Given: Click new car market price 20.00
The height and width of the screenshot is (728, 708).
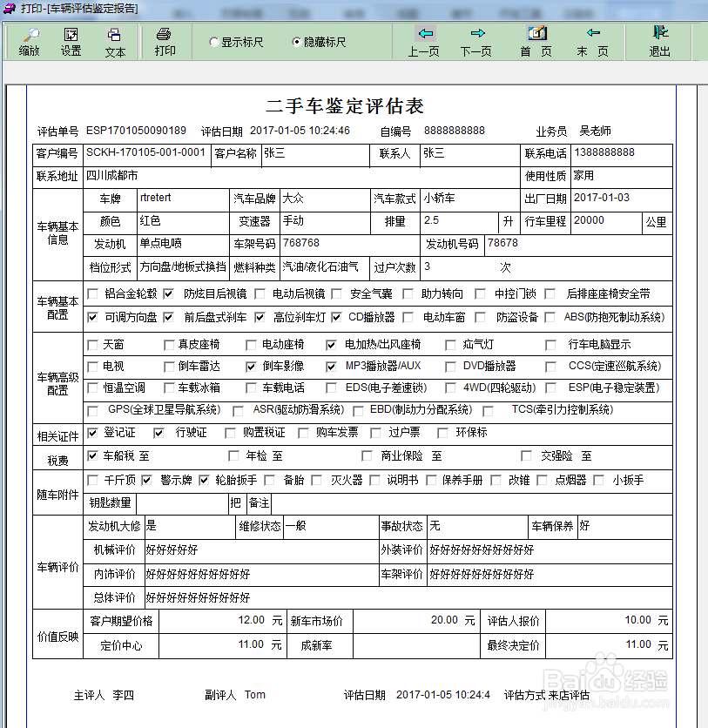Looking at the screenshot, I should coord(444,620).
